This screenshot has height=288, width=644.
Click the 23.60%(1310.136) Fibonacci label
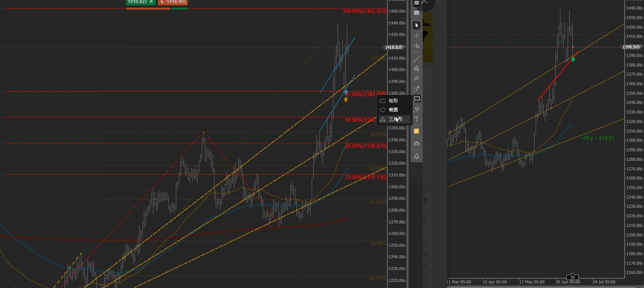[365, 177]
